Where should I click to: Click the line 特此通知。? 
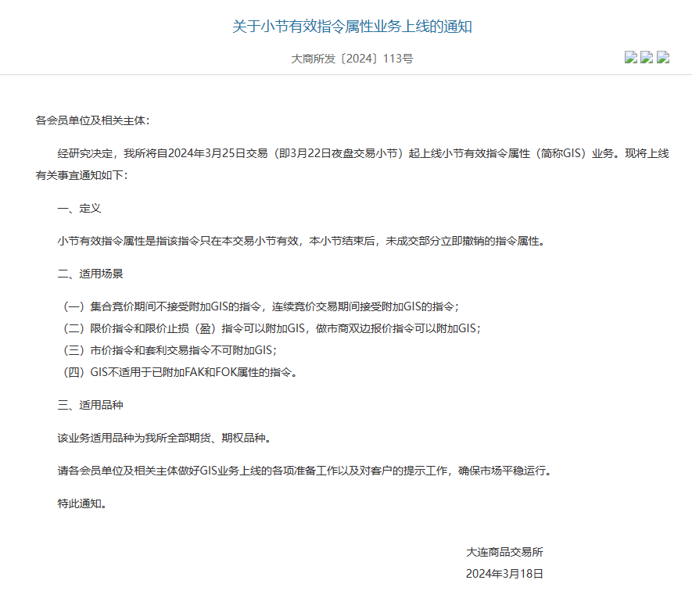click(83, 503)
